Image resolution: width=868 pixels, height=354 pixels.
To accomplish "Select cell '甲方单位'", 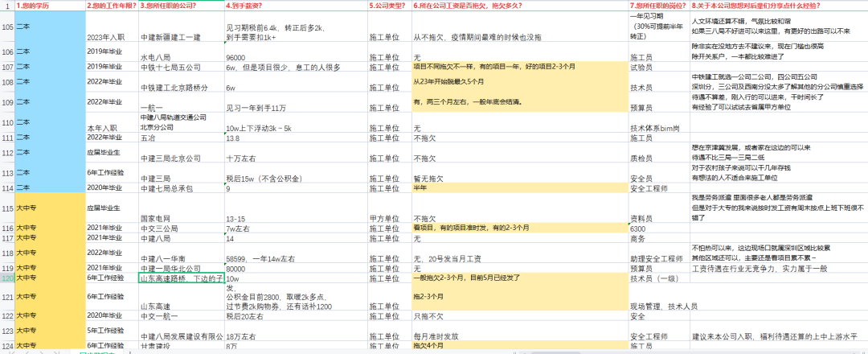I will pyautogui.click(x=389, y=208).
